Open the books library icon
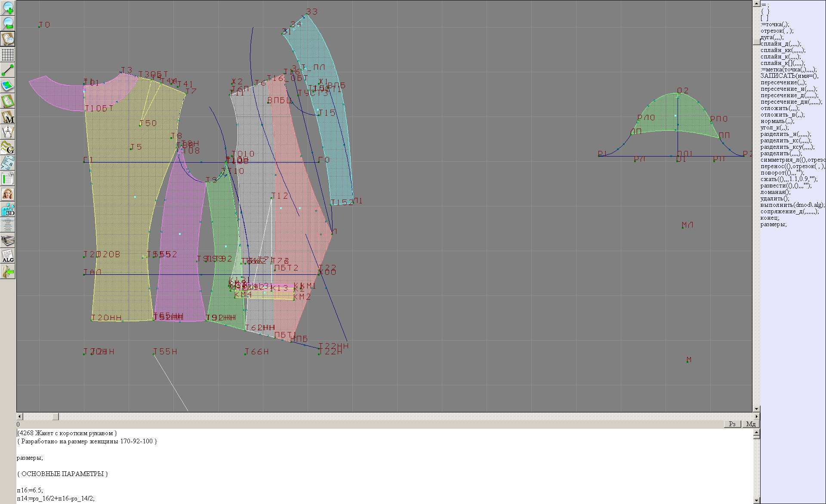Viewport: 826px width, 504px height. [8, 240]
